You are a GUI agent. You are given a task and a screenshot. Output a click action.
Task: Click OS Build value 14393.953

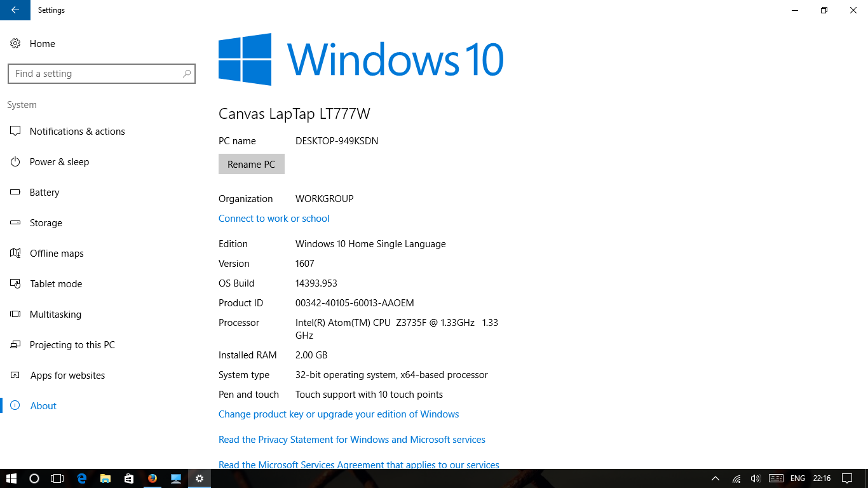316,283
